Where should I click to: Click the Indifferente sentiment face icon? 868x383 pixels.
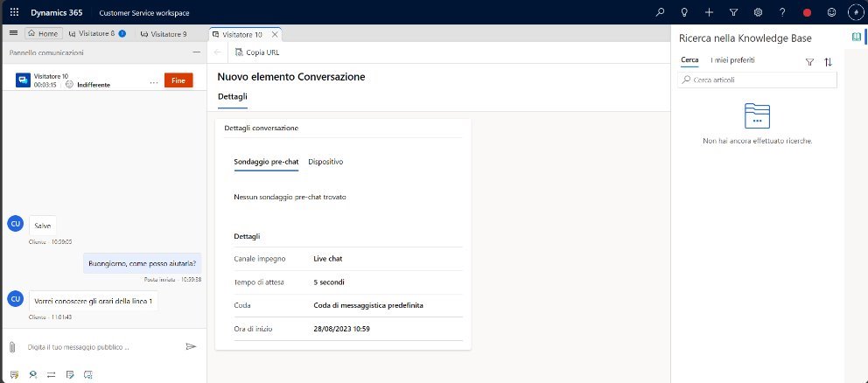pyautogui.click(x=69, y=85)
